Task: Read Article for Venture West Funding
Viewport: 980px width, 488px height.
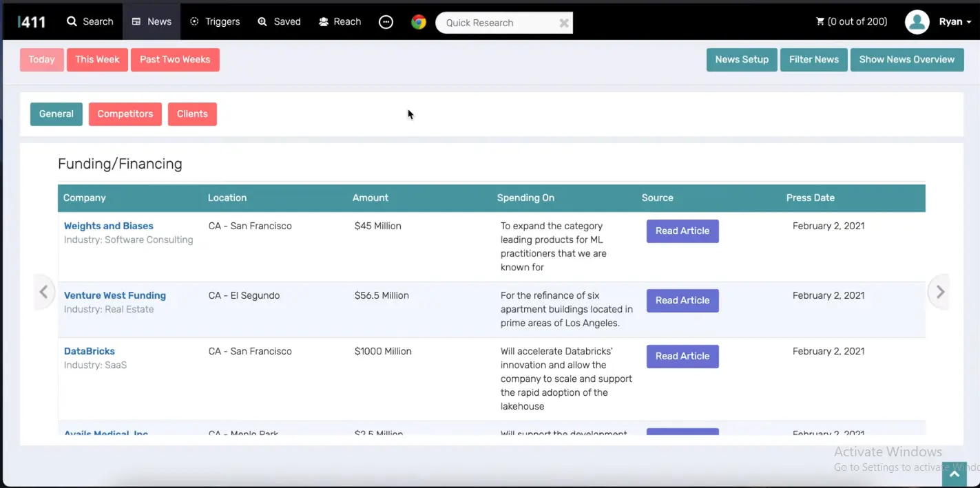Action: coord(682,301)
